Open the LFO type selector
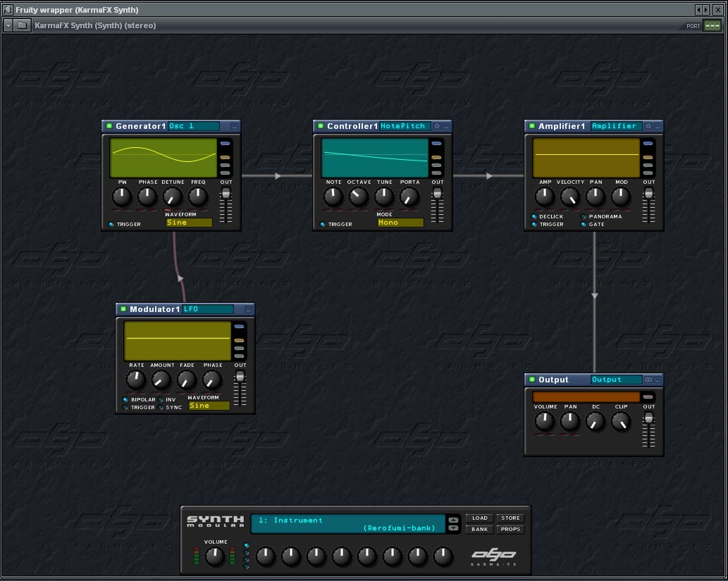Viewport: 728px width, 581px height. click(207, 309)
